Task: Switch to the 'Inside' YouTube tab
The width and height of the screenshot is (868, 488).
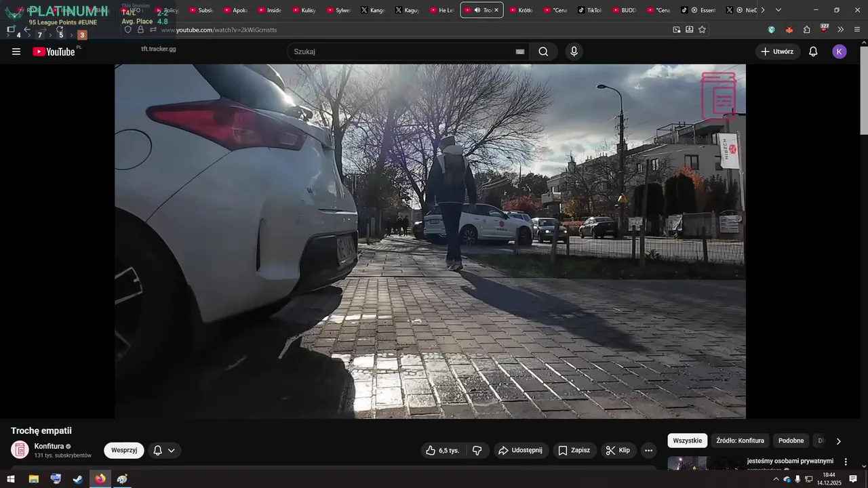Action: (270, 10)
